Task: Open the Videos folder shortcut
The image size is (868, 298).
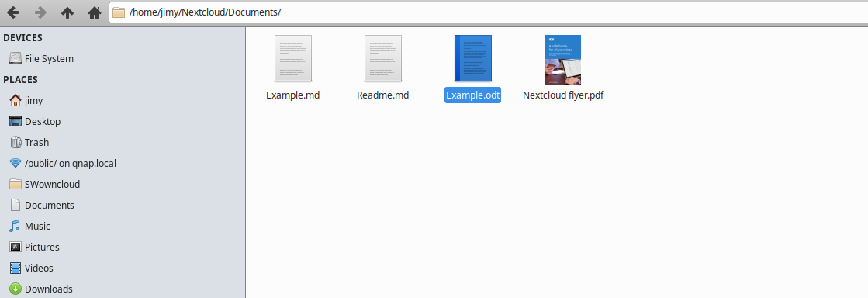Action: tap(123, 268)
